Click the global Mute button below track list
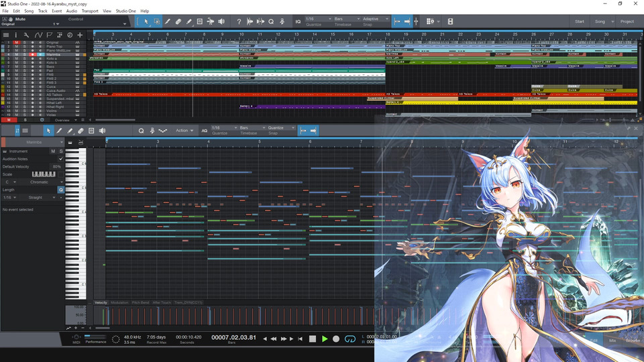The height and width of the screenshot is (362, 644). [9, 120]
